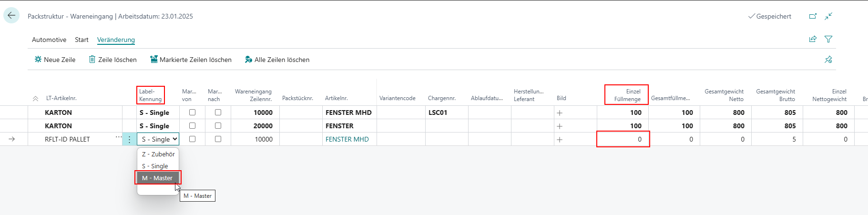Toggle Mar... von checkbox in first row
The width and height of the screenshot is (868, 215).
pyautogui.click(x=192, y=113)
